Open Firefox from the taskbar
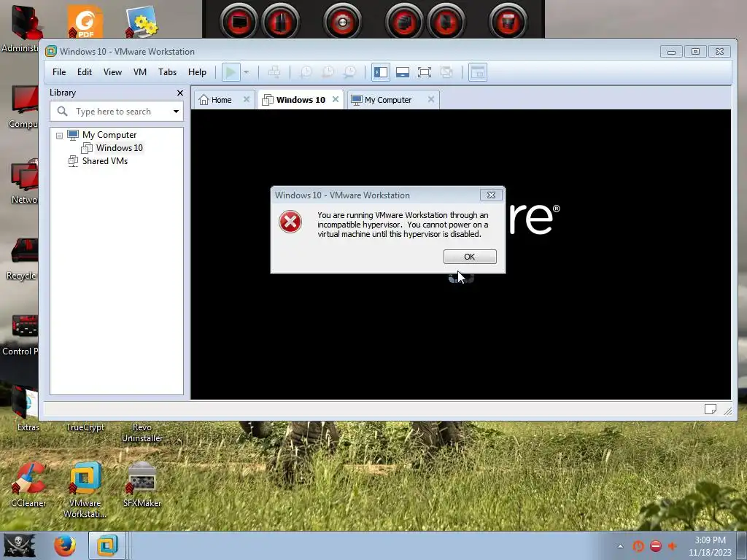 (64, 545)
